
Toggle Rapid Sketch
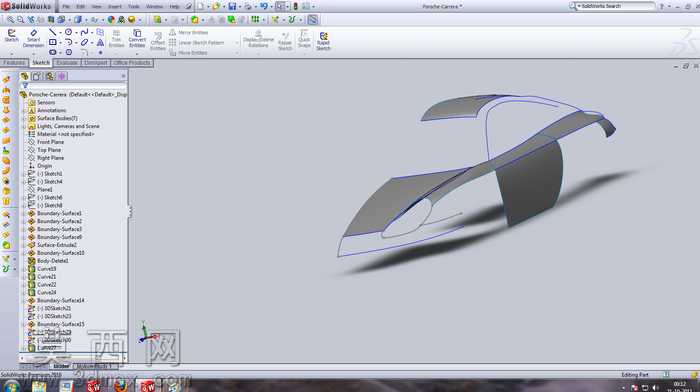point(323,41)
